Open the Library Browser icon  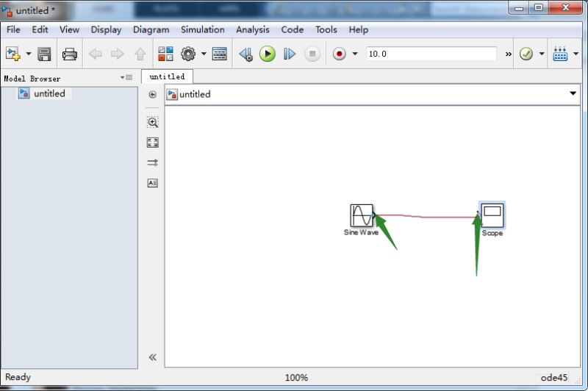tap(165, 54)
